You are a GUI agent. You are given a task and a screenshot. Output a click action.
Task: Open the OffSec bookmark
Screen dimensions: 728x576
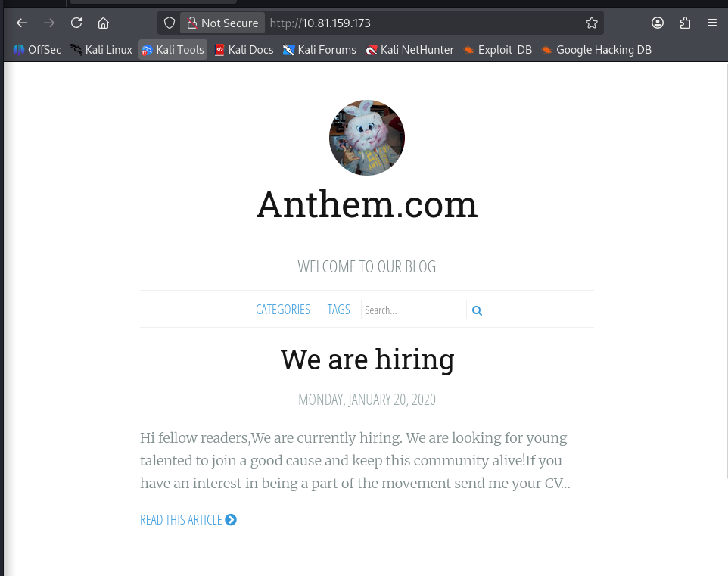tap(37, 50)
